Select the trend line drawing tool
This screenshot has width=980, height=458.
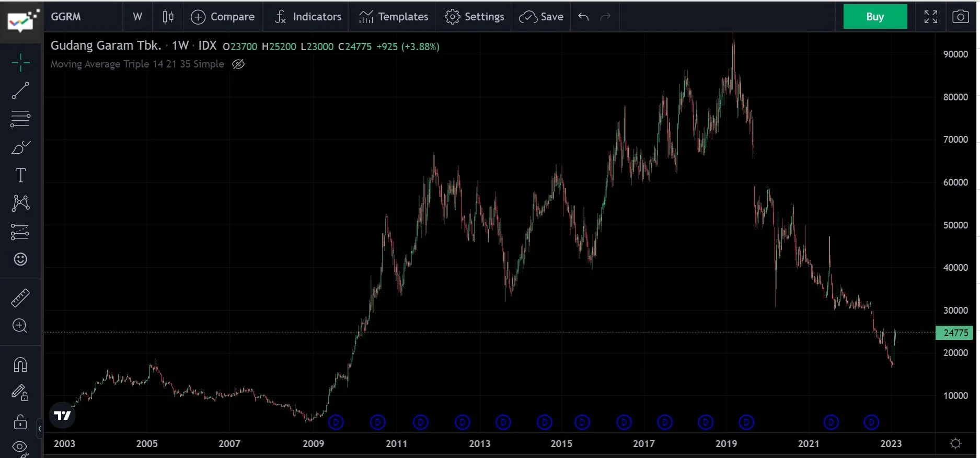(x=20, y=90)
